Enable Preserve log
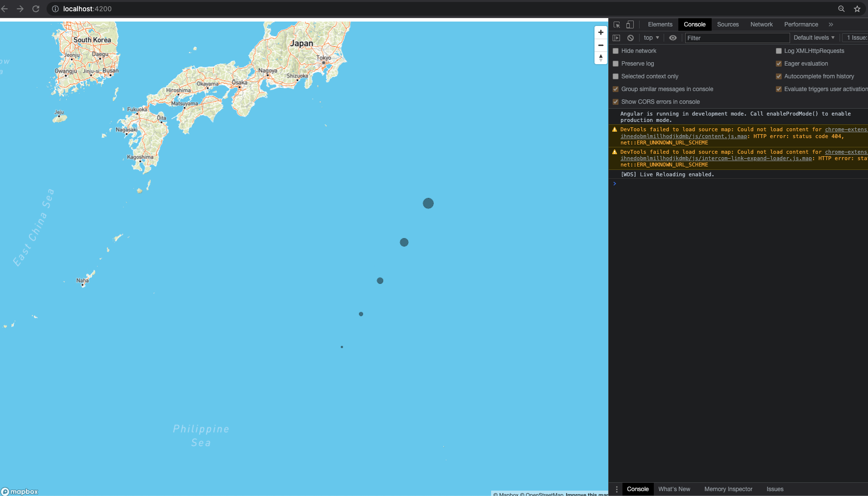 click(x=616, y=63)
